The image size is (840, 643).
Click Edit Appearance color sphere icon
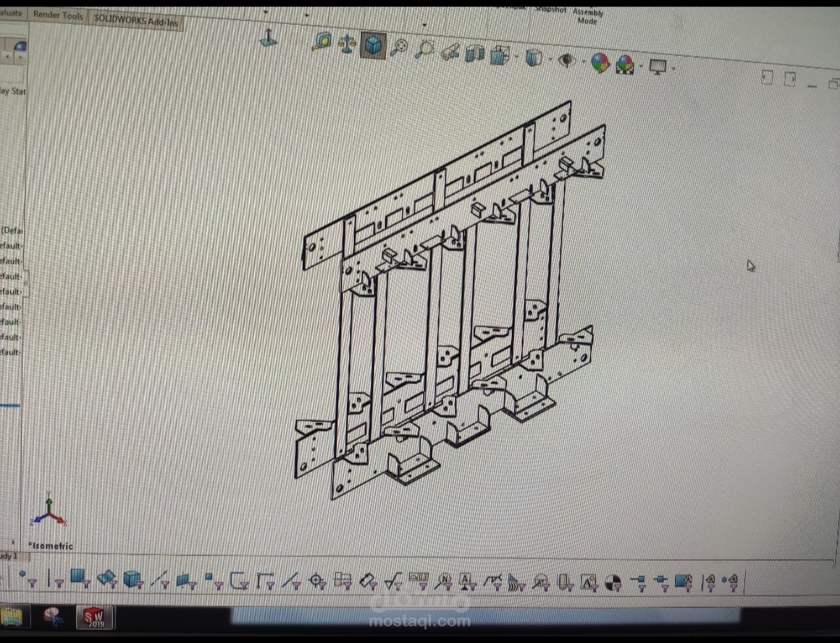[600, 62]
